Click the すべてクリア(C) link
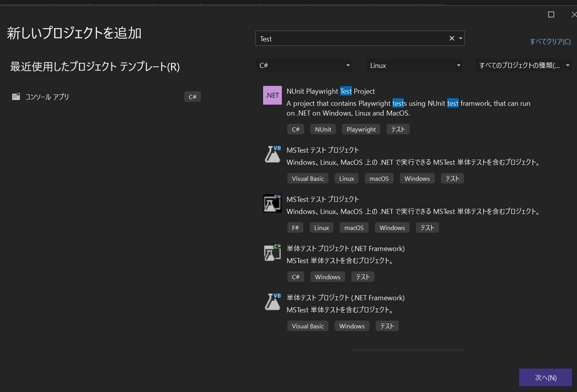 point(550,42)
